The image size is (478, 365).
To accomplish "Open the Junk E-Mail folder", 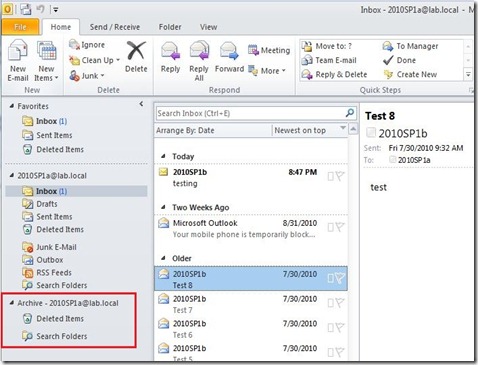I will (49, 247).
